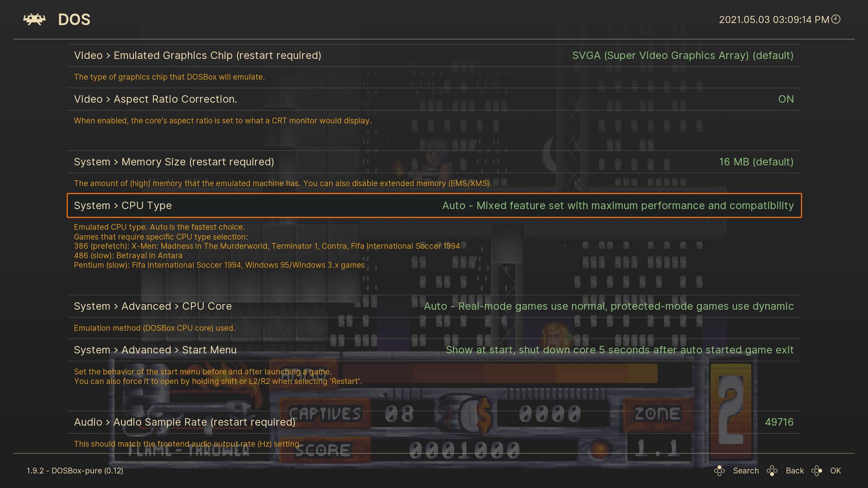Screen dimensions: 868x488
Task: Click the OK label in bottom bar
Action: coord(835,471)
